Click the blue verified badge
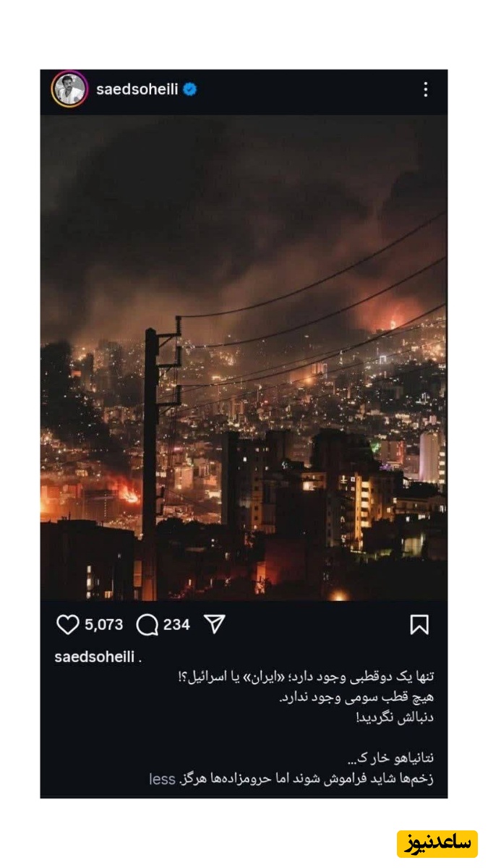Screen dimensions: 488x868 190,90
